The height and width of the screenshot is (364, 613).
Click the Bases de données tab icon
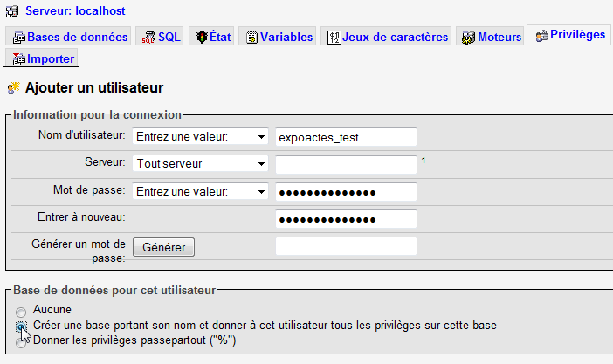pos(18,38)
